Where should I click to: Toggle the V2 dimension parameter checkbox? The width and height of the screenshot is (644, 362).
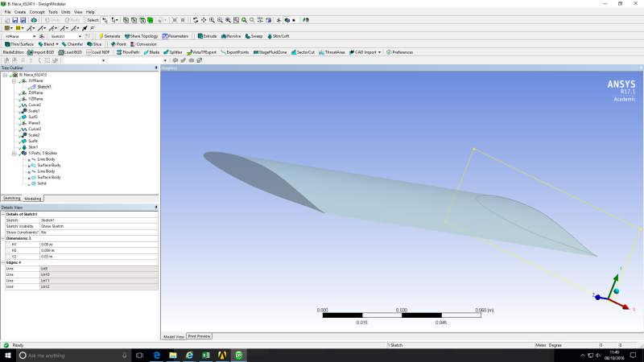[x=8, y=257]
